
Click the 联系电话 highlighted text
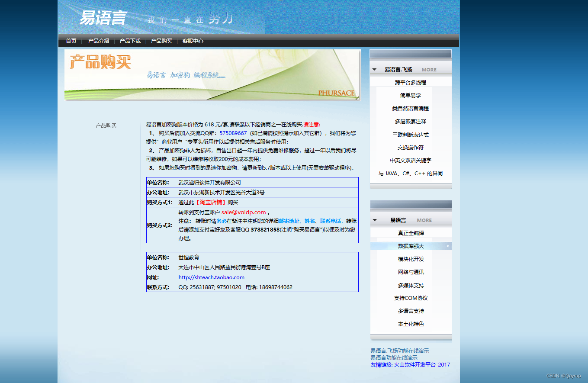(x=331, y=221)
